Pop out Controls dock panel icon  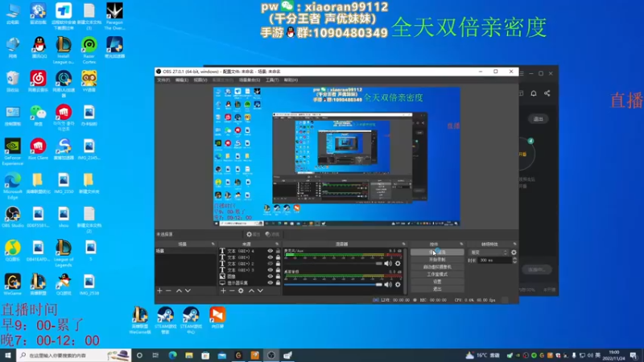click(x=461, y=245)
